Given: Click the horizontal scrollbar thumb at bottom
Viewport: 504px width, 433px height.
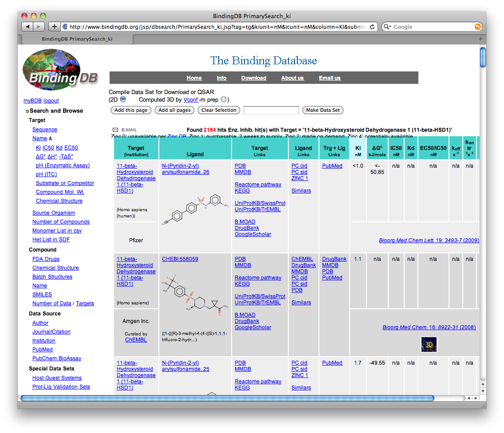Looking at the screenshot, I should 227,398.
